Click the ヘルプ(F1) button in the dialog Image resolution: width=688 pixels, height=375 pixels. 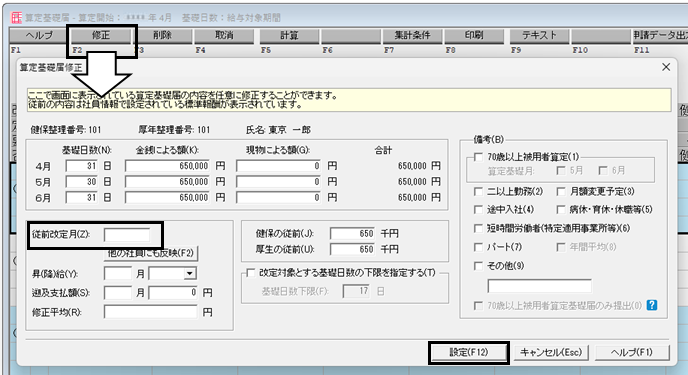coord(632,353)
